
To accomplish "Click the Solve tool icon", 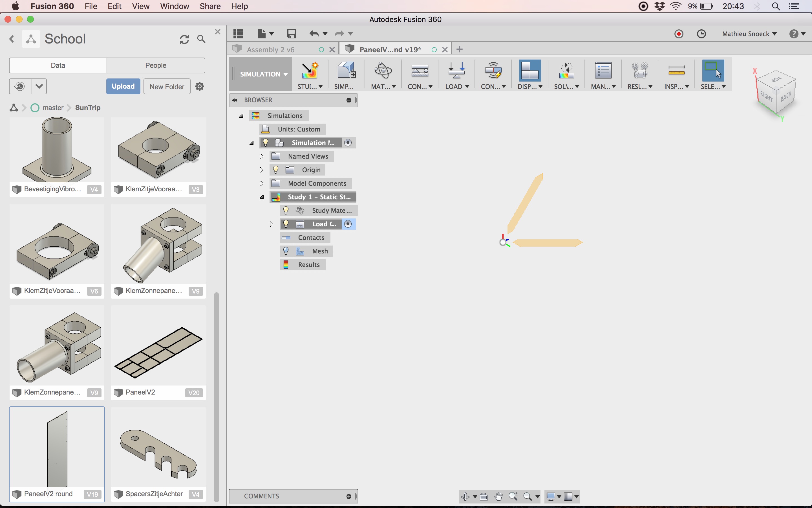I will pos(566,71).
